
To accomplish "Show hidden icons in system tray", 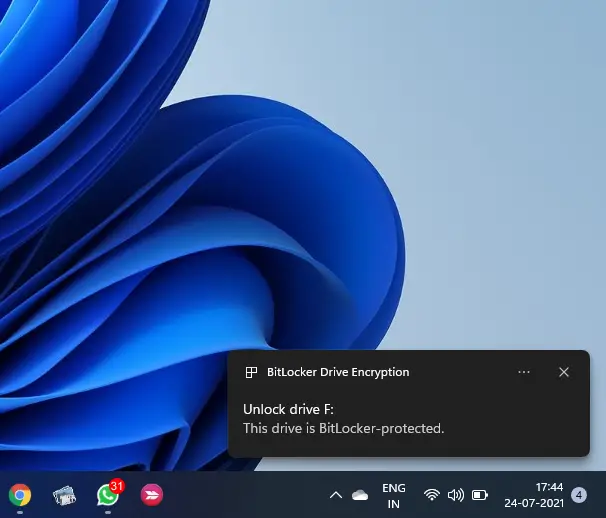I will [x=336, y=495].
